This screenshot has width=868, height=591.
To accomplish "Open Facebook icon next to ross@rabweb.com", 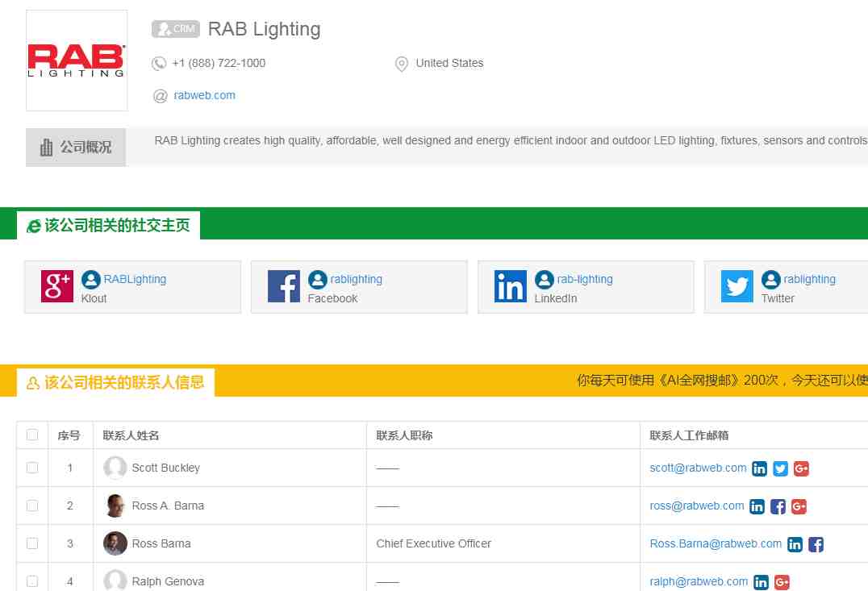I will 778,506.
